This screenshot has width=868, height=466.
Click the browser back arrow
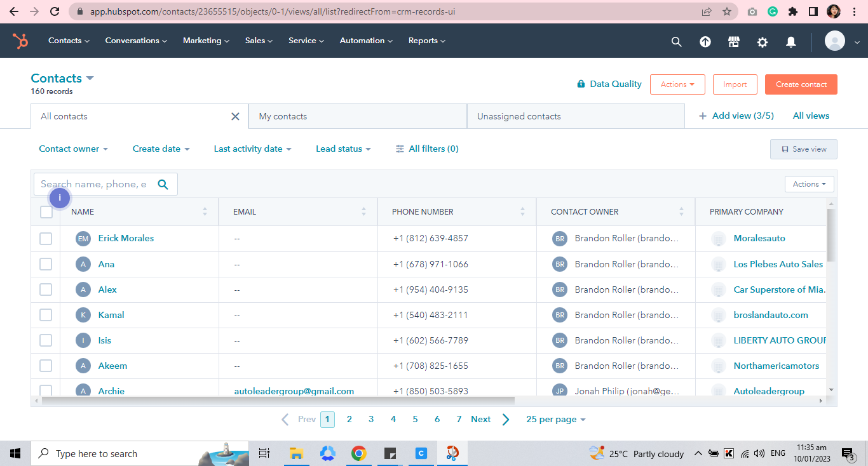(14, 11)
